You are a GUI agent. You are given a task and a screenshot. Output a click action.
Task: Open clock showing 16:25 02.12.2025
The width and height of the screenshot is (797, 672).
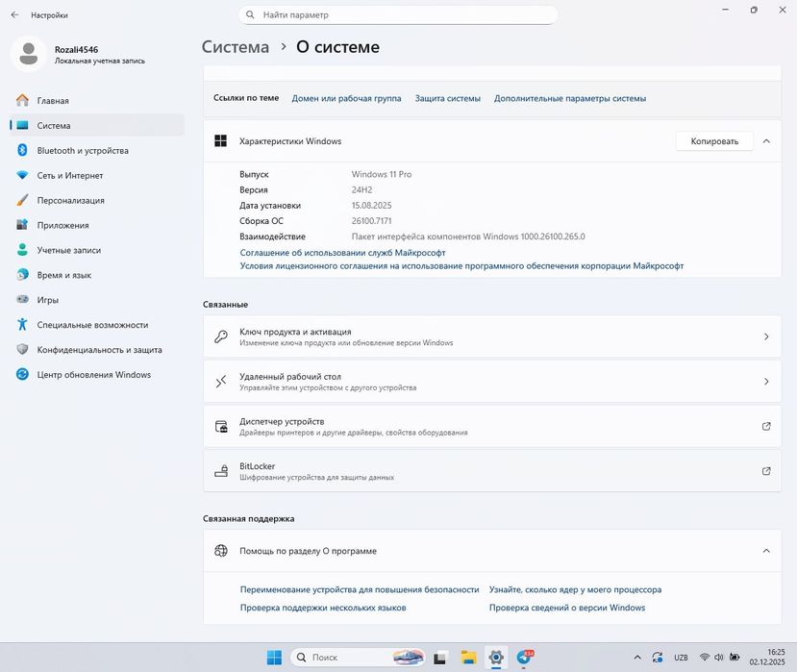[767, 658]
